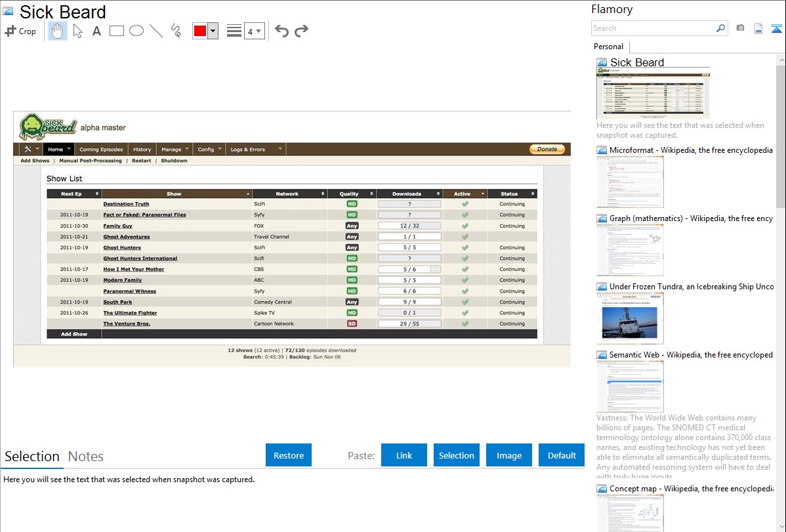Click Family Guy 12 / 32 progress bar
This screenshot has width=786, height=532.
pos(409,226)
